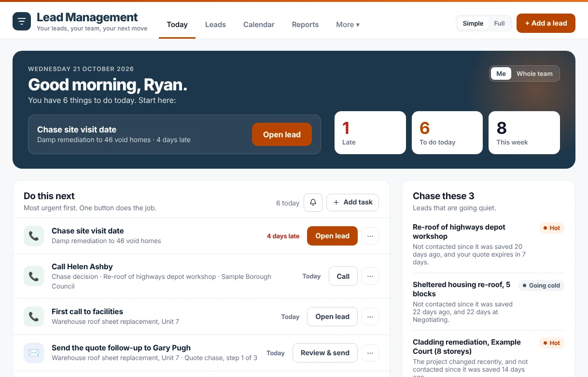Click envelope icon beside quote follow-up to Gary Pugh
The height and width of the screenshot is (377, 588).
tap(34, 353)
